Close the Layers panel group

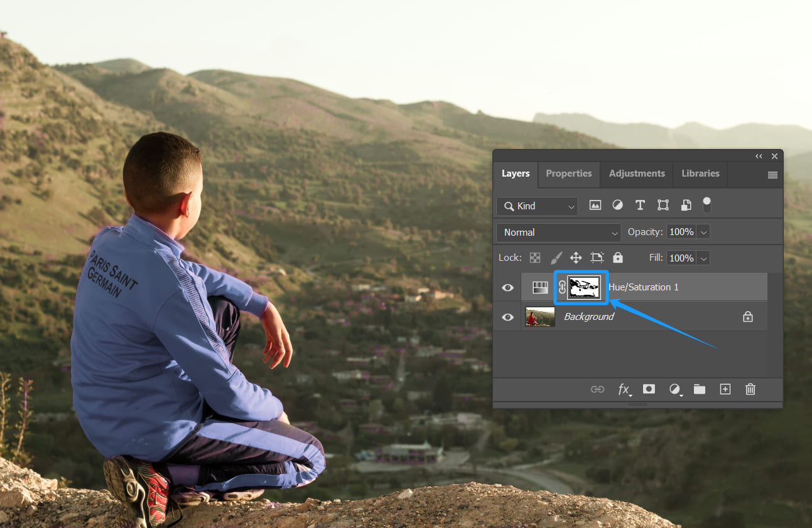(774, 157)
